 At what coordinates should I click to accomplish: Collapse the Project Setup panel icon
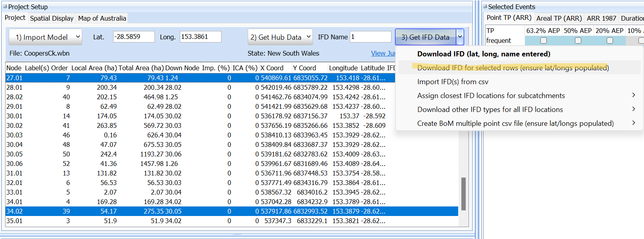coord(5,6)
